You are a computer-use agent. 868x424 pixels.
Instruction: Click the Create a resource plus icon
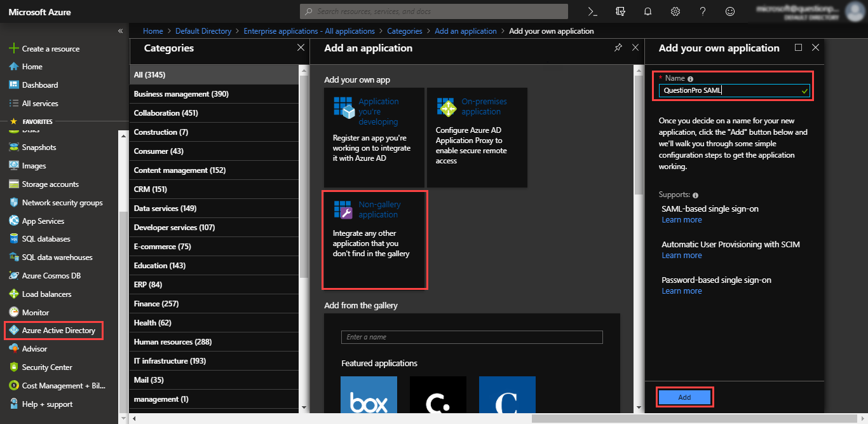[x=14, y=48]
